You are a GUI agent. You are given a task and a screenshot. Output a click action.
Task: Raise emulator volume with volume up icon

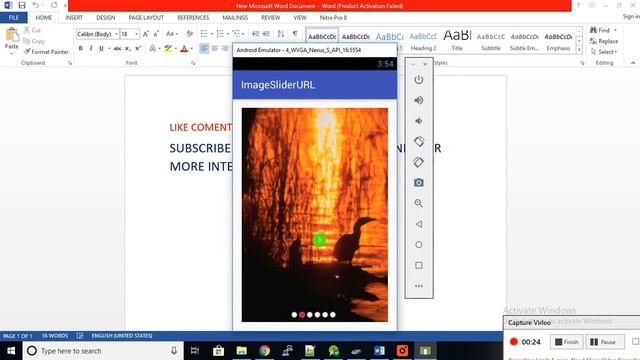point(418,100)
